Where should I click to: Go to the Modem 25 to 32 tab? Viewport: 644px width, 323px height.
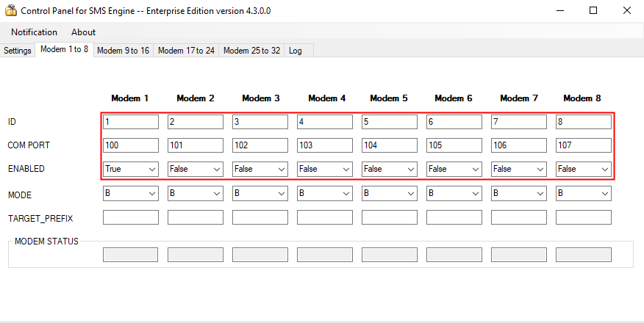point(251,51)
